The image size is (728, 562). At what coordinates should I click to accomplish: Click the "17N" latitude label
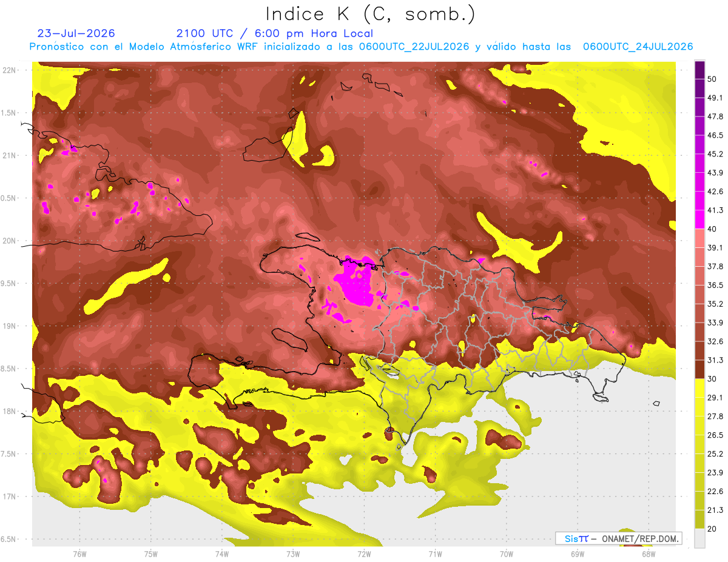pyautogui.click(x=9, y=497)
